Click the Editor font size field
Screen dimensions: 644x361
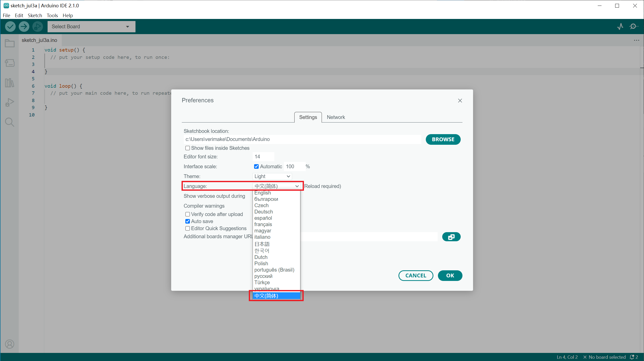click(x=263, y=157)
